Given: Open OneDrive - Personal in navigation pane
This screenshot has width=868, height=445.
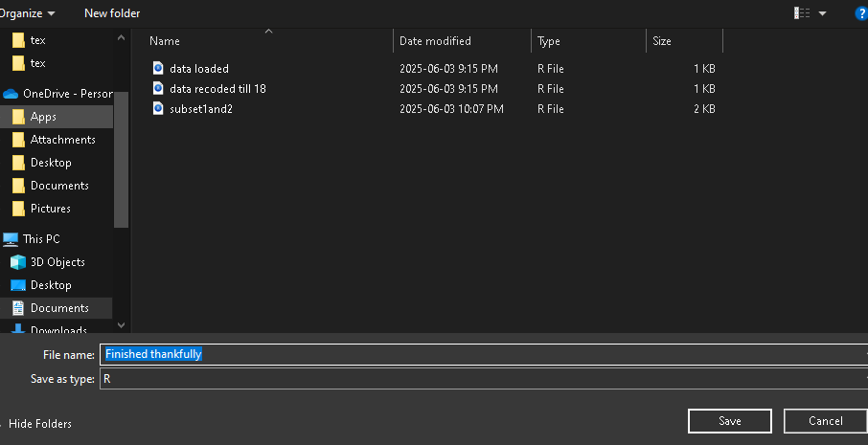Looking at the screenshot, I should point(67,94).
